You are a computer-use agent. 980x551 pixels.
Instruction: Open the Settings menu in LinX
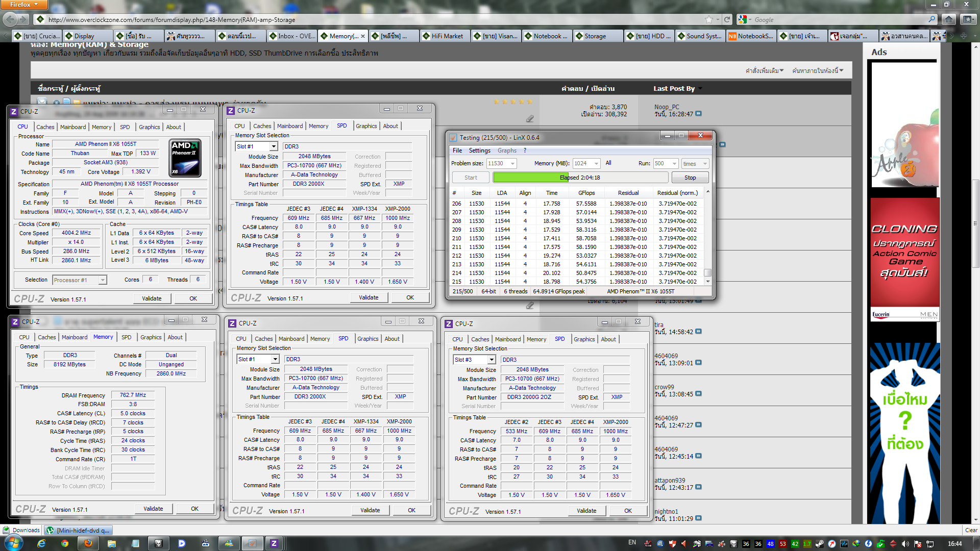click(479, 151)
